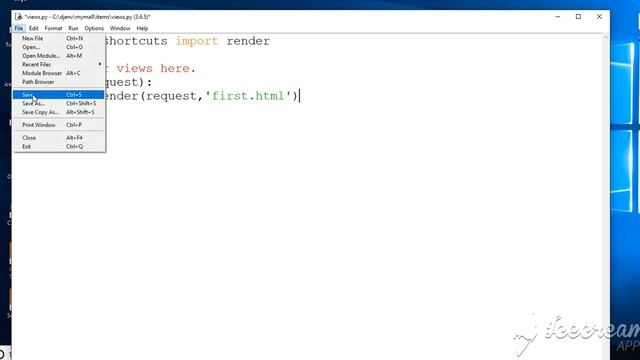Click the 'views here.' comment text
The width and height of the screenshot is (640, 360).
point(156,68)
